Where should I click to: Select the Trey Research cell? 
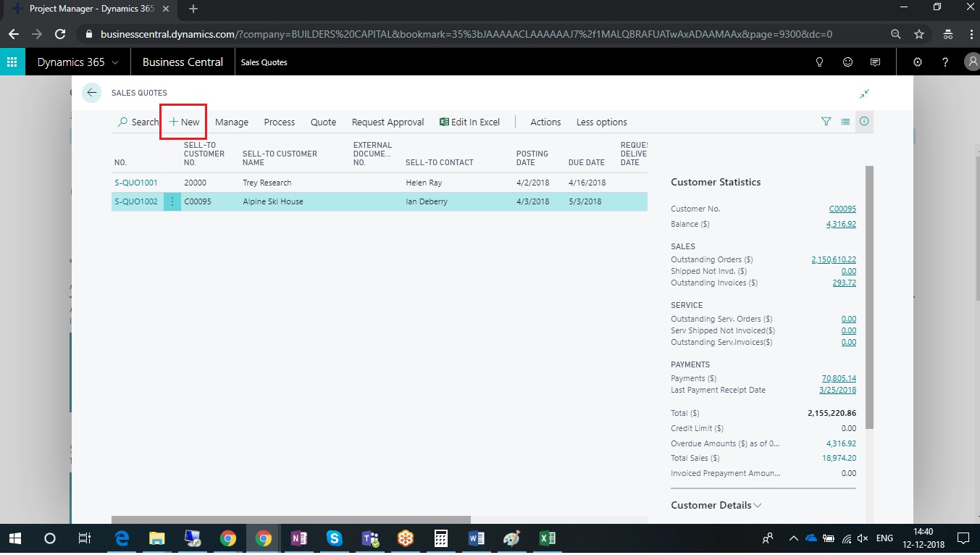[267, 183]
